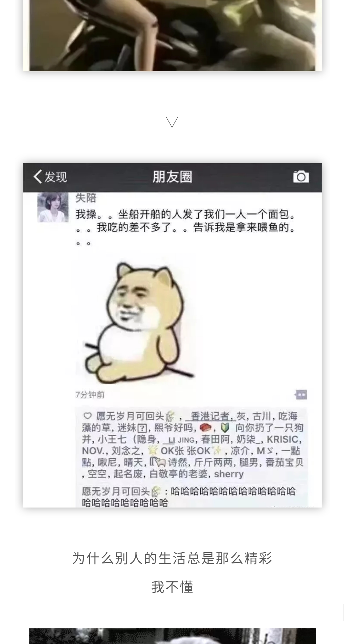Open the black-and-white image at bottom
This screenshot has height=644, width=345.
(x=172, y=636)
